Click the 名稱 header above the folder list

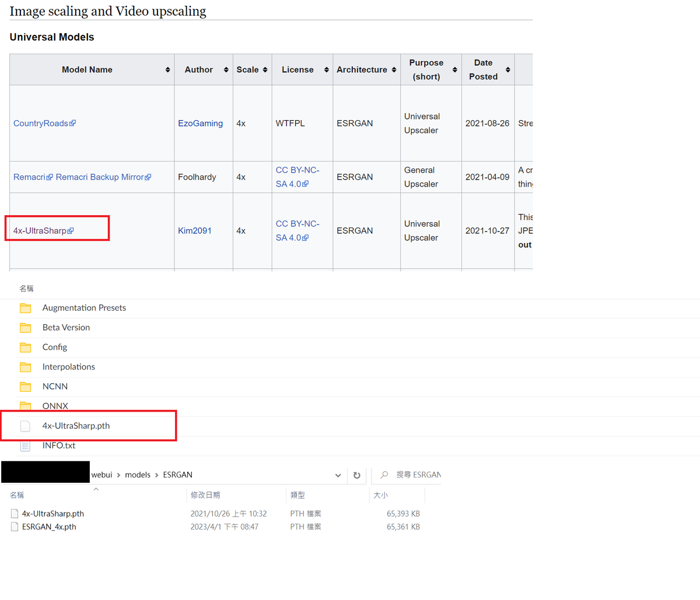click(x=26, y=289)
